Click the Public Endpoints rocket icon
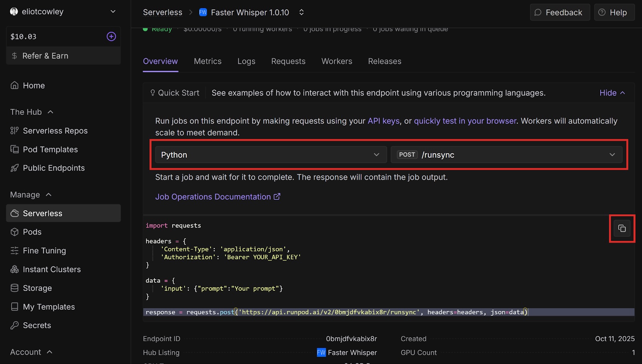This screenshot has height=364, width=642. 14,168
